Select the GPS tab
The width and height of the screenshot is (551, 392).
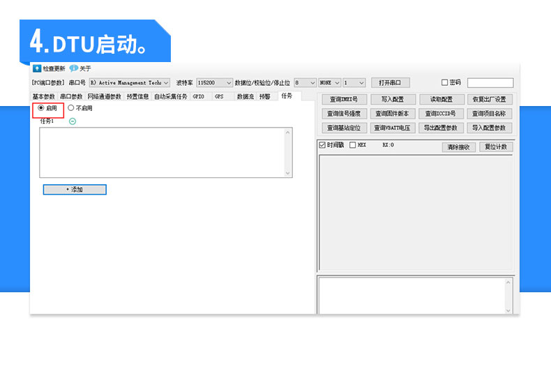point(219,96)
